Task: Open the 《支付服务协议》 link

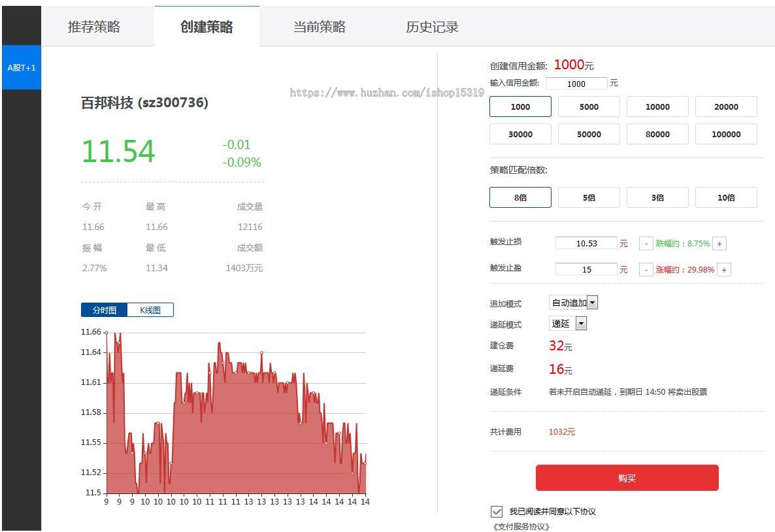Action: click(x=521, y=527)
